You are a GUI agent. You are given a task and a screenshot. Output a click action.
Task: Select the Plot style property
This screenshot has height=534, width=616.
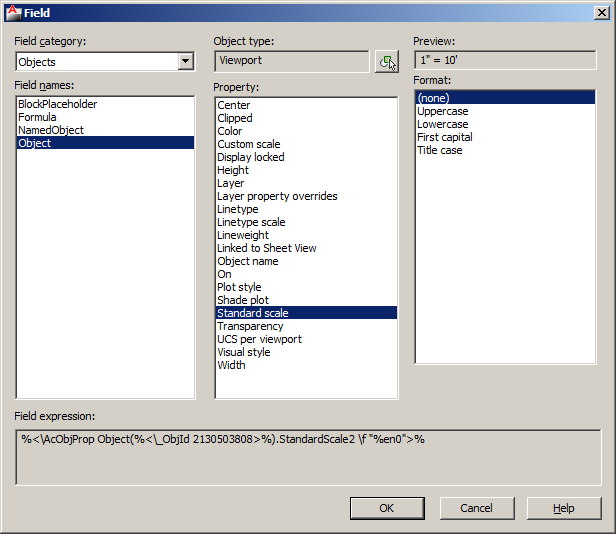(306, 287)
